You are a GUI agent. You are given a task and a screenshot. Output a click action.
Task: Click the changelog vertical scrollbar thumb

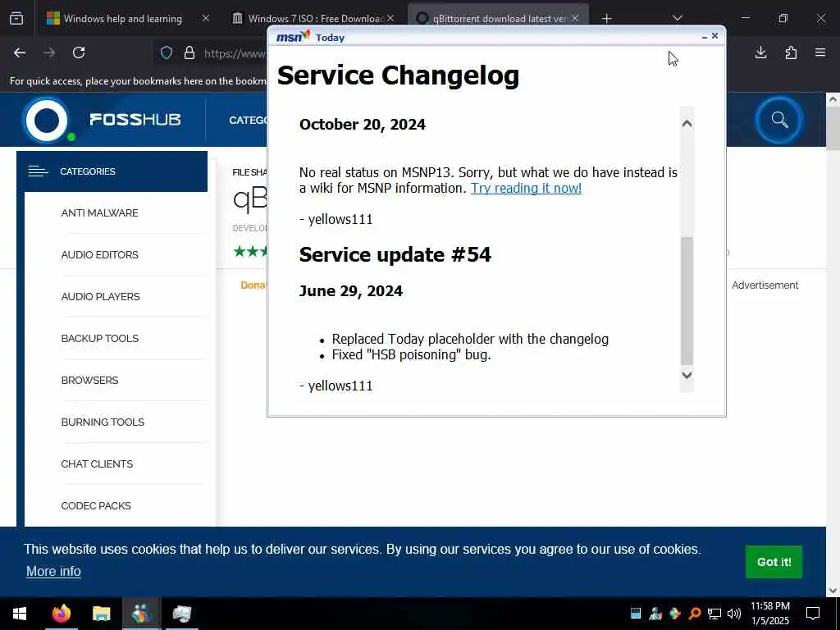[687, 301]
